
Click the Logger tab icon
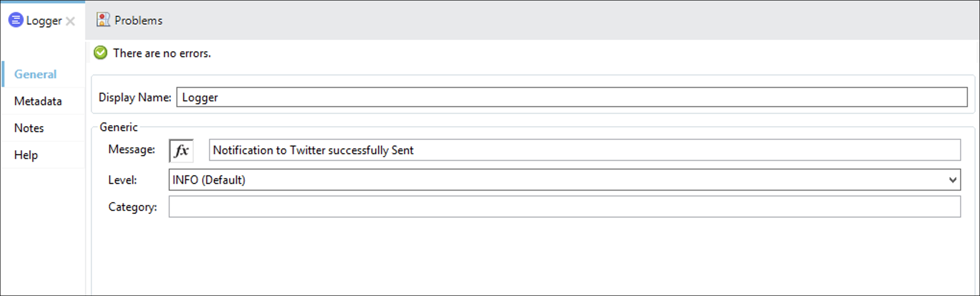16,20
